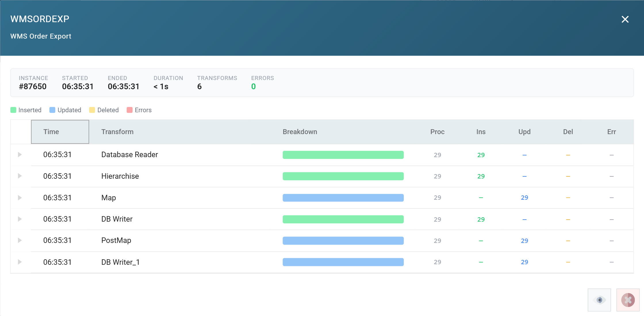Click the errors count 0
Viewport: 644px width, 316px height.
[254, 87]
